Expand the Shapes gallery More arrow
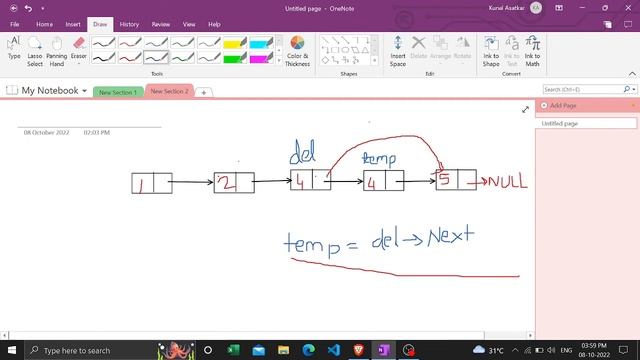The image size is (640, 360). pos(374,60)
